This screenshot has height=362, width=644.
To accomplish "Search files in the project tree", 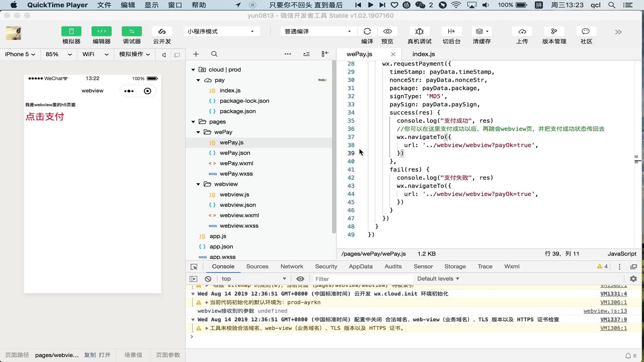I will pyautogui.click(x=214, y=54).
